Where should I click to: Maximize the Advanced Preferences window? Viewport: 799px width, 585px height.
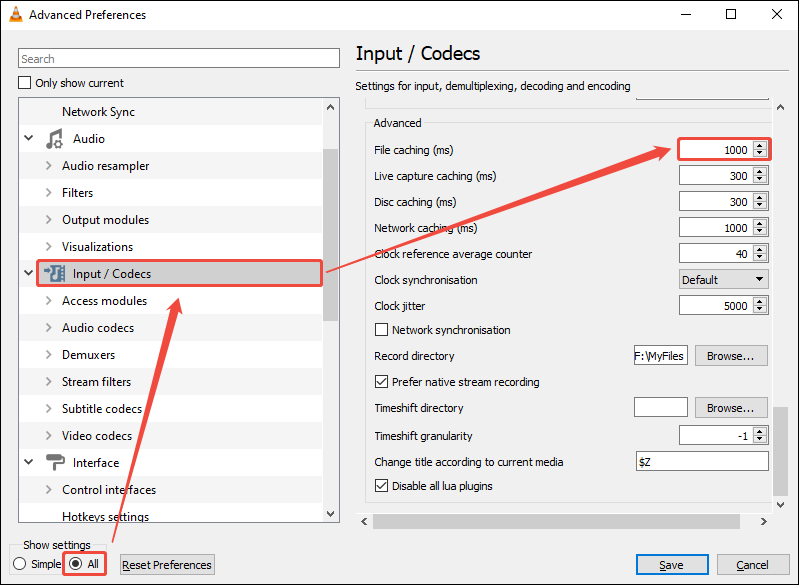[731, 14]
